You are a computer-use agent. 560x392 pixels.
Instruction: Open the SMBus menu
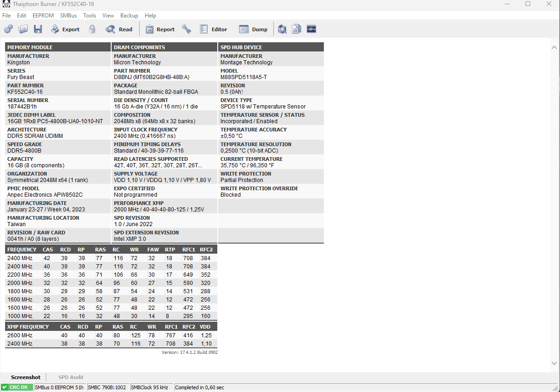pos(68,16)
